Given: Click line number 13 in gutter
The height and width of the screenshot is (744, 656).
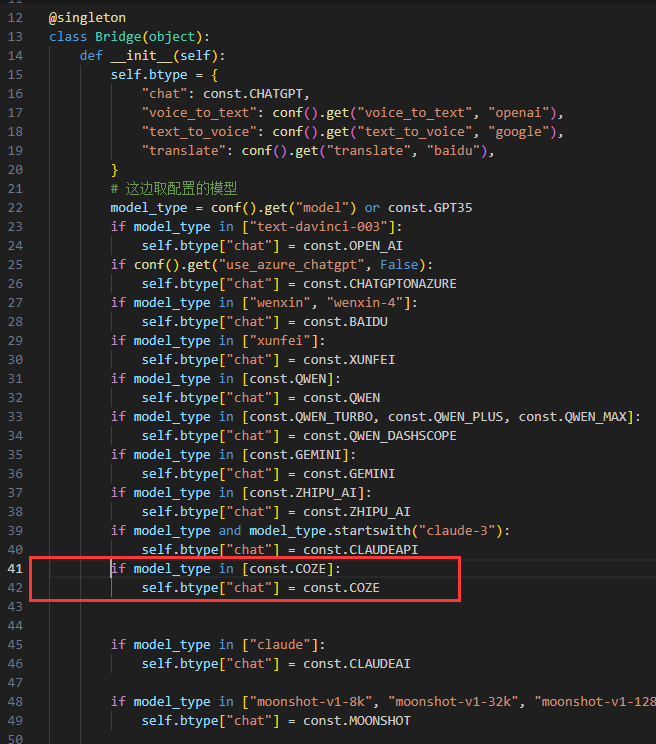Looking at the screenshot, I should 15,37.
